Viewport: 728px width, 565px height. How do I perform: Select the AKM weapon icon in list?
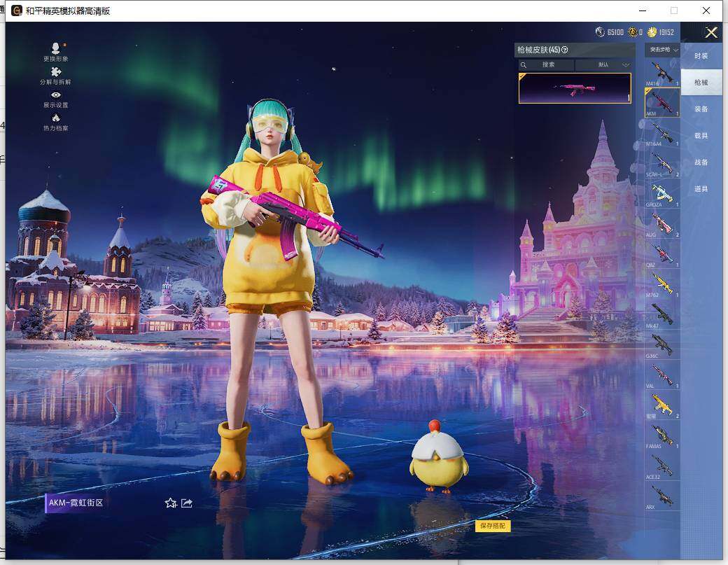click(662, 103)
